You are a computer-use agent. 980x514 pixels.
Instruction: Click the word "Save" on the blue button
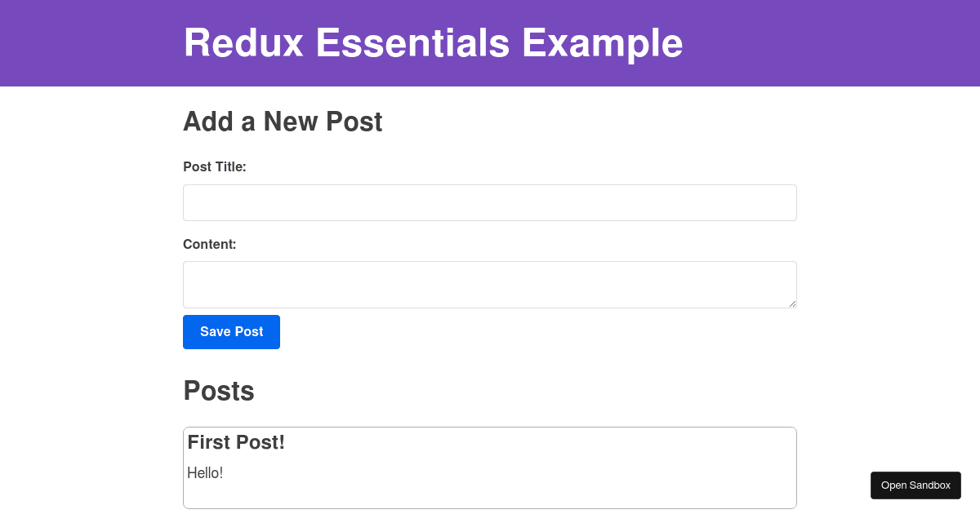click(215, 332)
